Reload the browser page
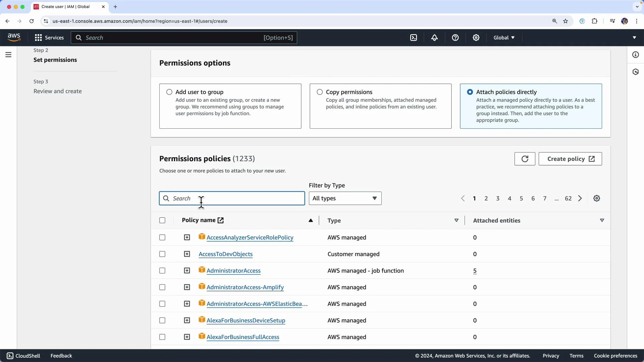The width and height of the screenshot is (644, 362). [x=32, y=21]
